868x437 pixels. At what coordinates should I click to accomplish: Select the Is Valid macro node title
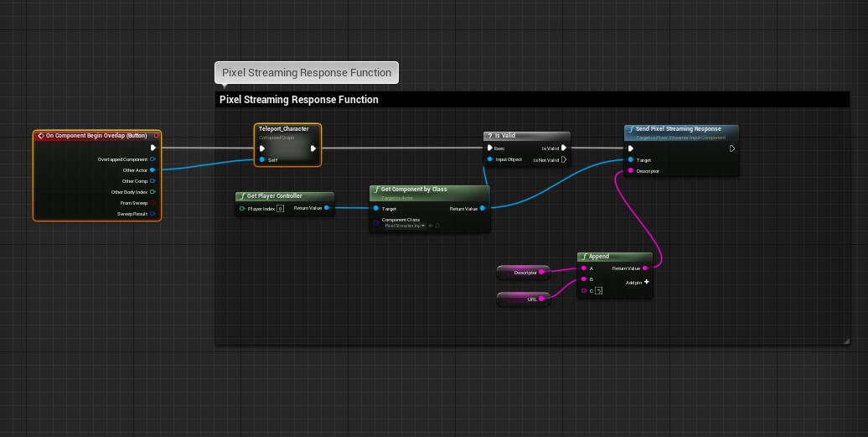[x=505, y=136]
